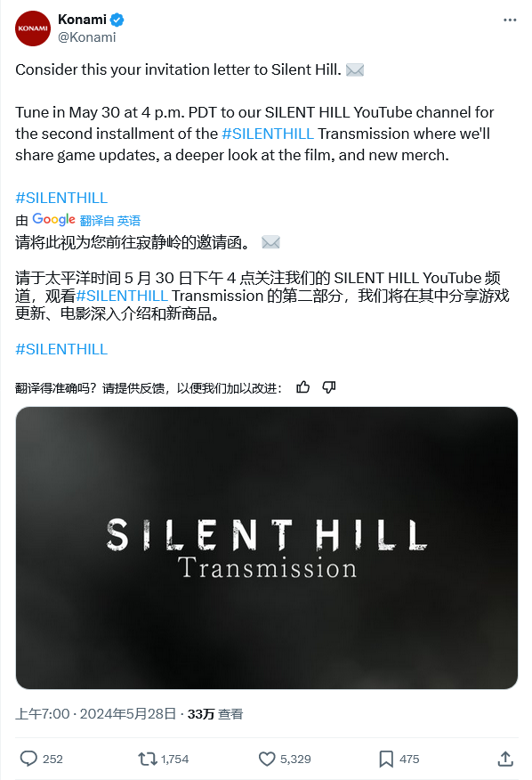Click the Konami profile avatar
The height and width of the screenshot is (780, 532).
click(33, 28)
